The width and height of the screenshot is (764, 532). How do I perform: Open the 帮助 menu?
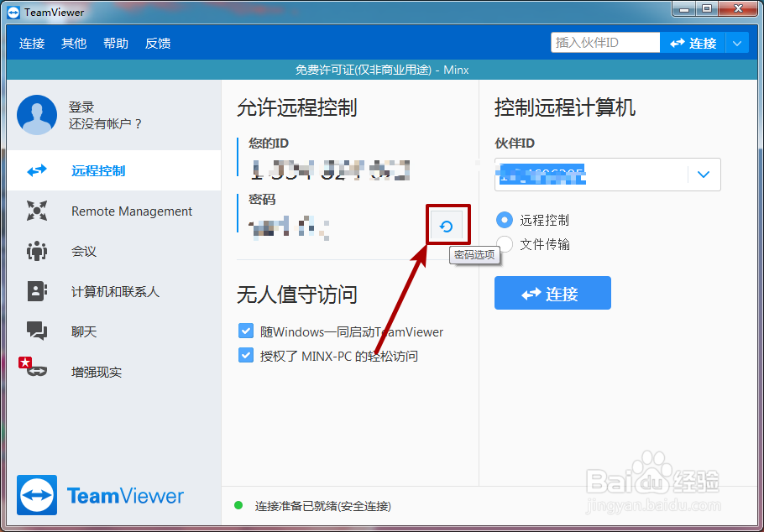point(116,44)
